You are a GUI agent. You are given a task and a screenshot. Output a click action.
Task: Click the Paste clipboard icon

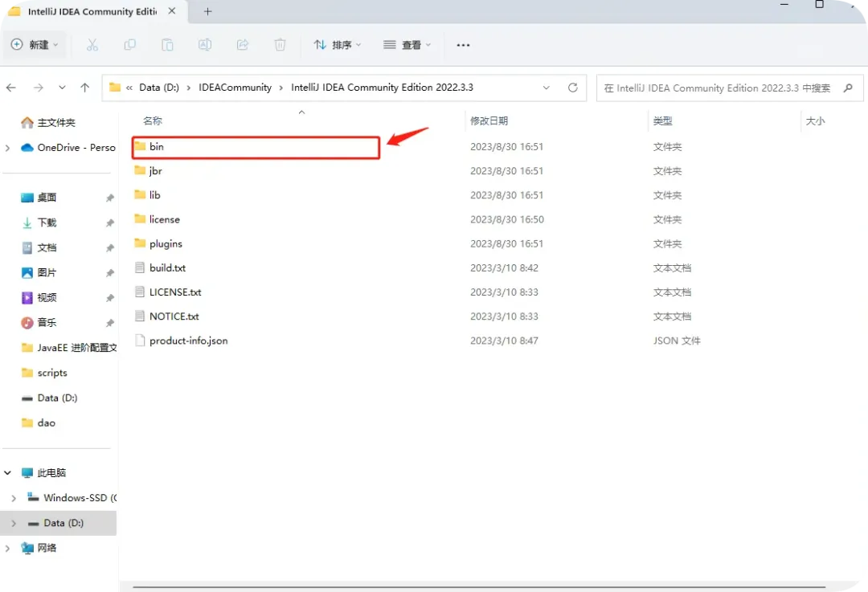pos(167,45)
